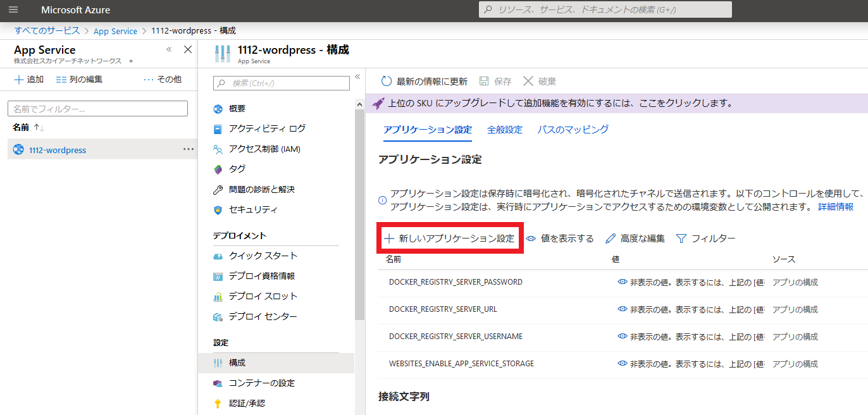Click the フィルター button

click(x=705, y=238)
